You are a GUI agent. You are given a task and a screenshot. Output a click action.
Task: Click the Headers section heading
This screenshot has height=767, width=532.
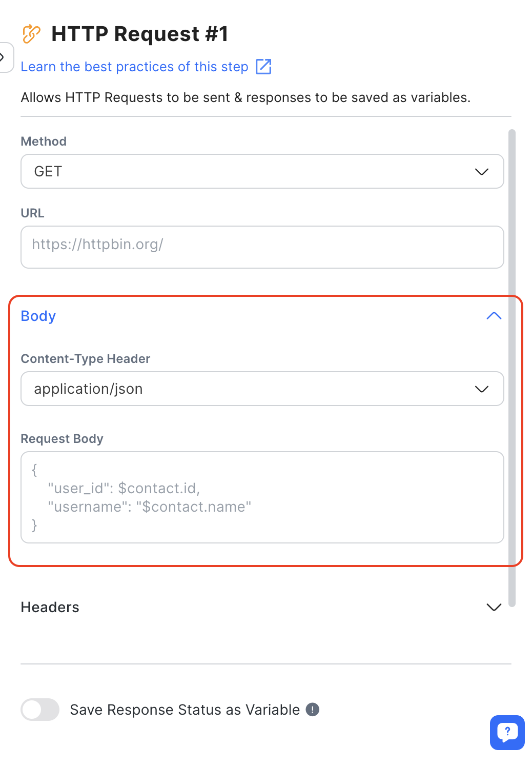50,608
